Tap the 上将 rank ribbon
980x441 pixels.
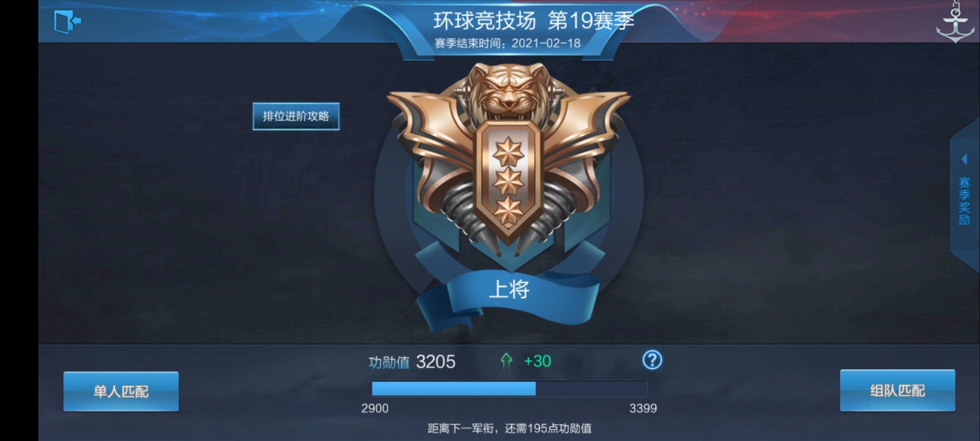509,290
